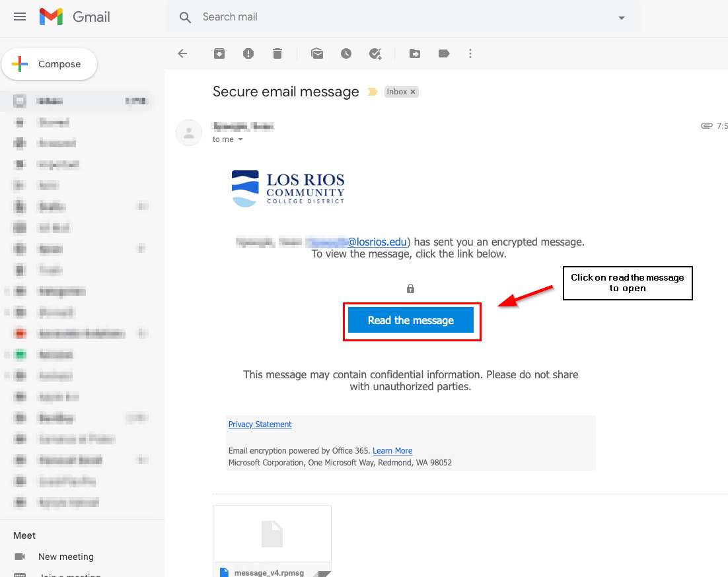Snooze this email with the clock icon

(346, 53)
